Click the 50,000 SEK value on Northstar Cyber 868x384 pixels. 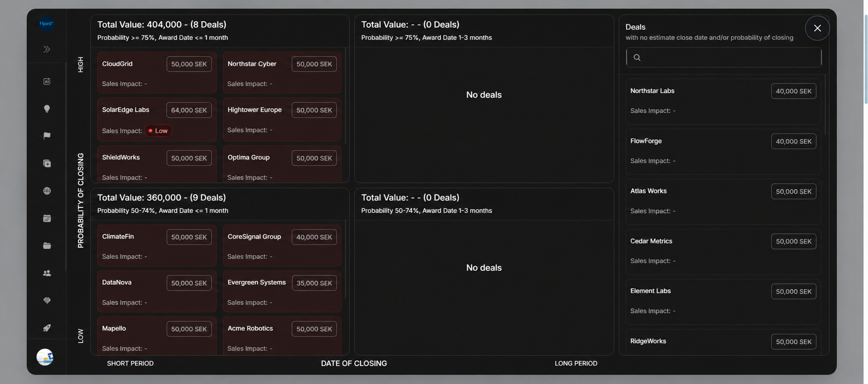314,64
